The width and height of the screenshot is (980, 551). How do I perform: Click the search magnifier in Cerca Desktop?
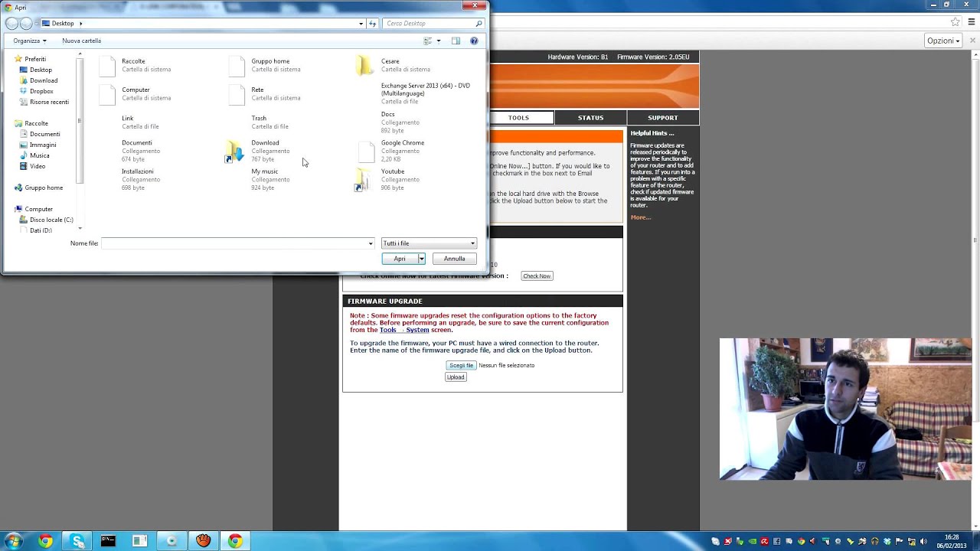[x=479, y=24]
